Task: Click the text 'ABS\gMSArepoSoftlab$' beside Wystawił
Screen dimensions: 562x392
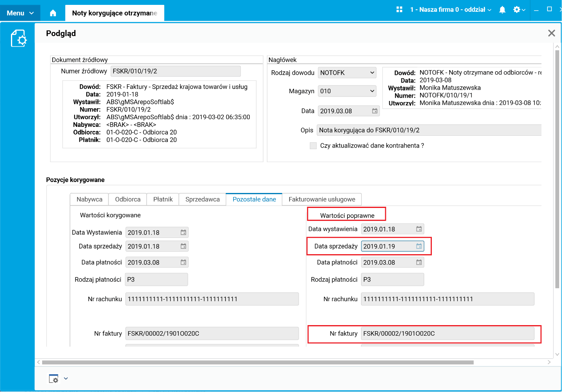Action: click(140, 102)
